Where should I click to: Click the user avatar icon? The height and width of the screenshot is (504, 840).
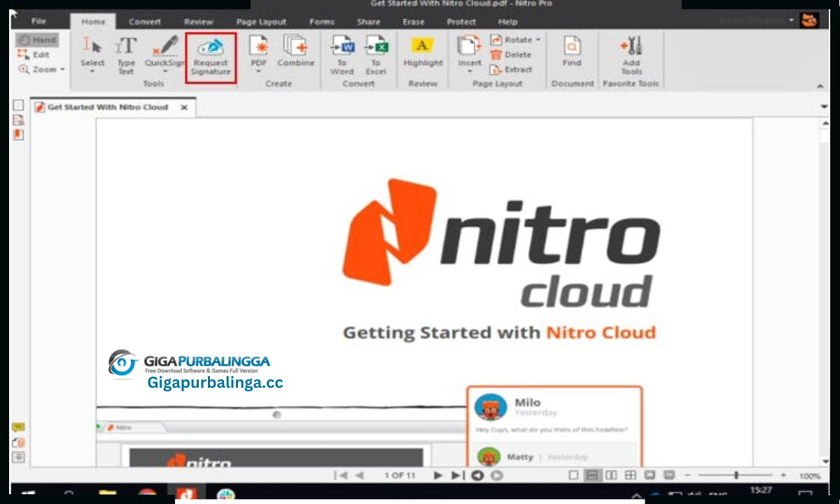click(809, 20)
